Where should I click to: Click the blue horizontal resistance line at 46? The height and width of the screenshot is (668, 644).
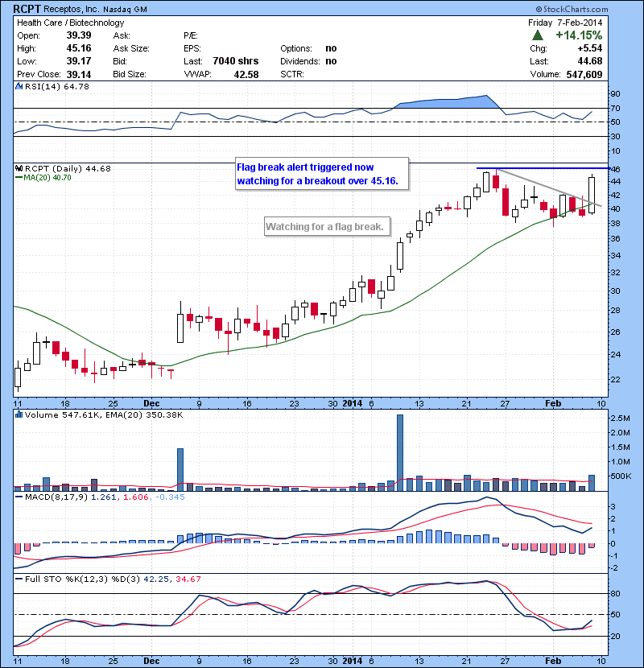click(x=543, y=168)
